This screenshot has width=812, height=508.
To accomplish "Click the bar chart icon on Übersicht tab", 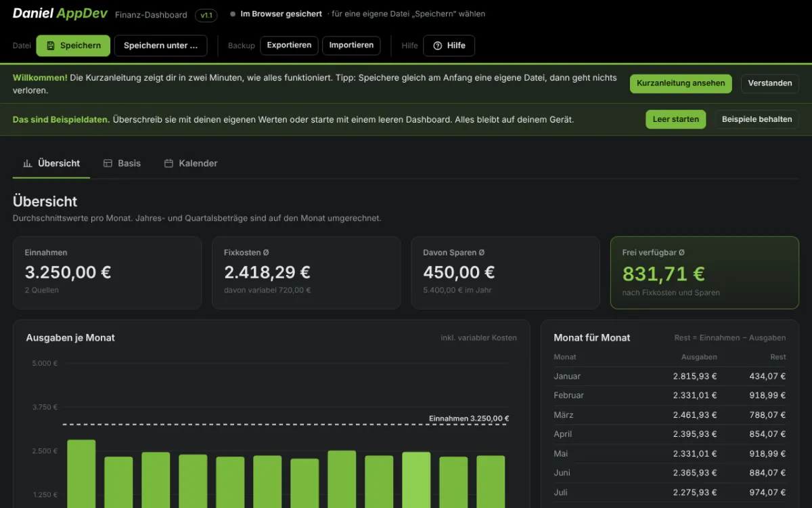I will pos(28,163).
